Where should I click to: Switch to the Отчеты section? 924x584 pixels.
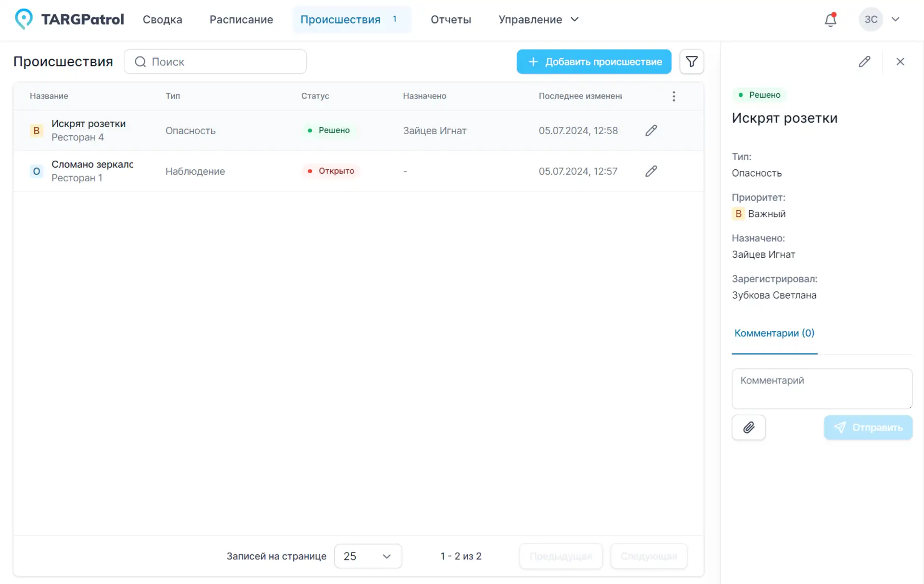pyautogui.click(x=450, y=20)
